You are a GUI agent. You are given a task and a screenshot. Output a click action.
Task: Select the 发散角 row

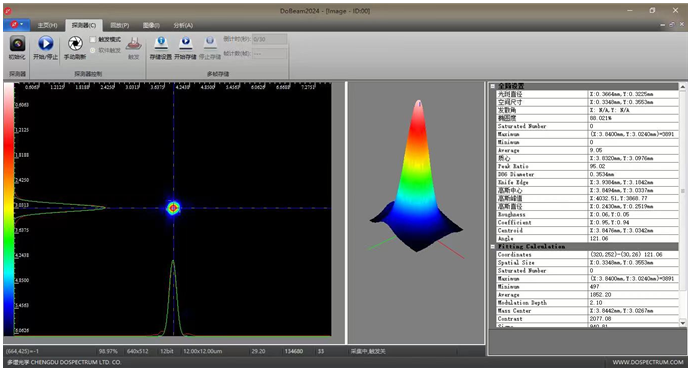tap(587, 110)
